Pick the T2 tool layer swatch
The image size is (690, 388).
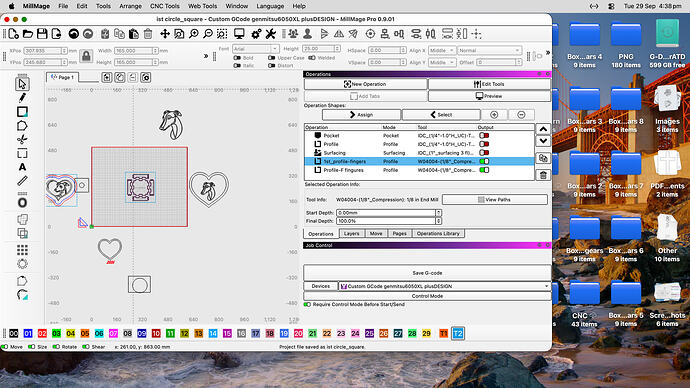coord(458,333)
